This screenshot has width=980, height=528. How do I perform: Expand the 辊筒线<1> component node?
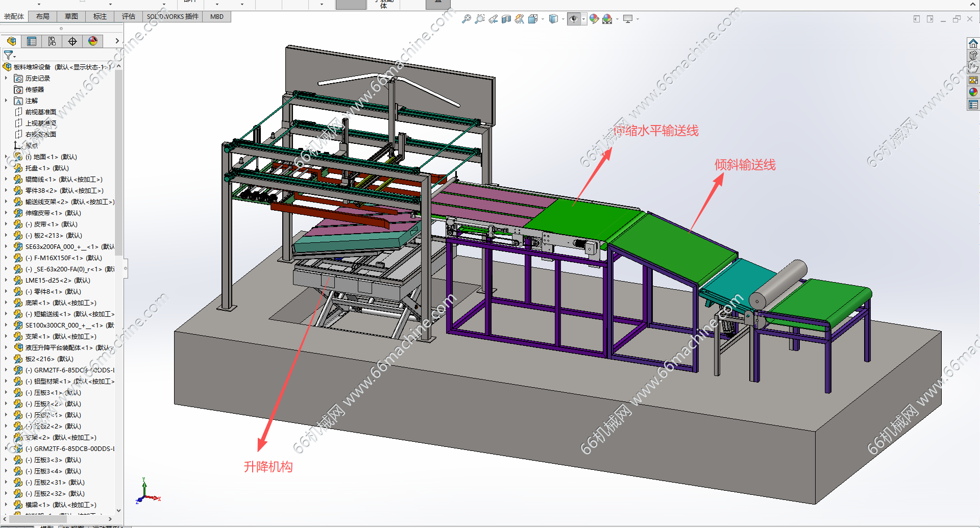pos(6,179)
